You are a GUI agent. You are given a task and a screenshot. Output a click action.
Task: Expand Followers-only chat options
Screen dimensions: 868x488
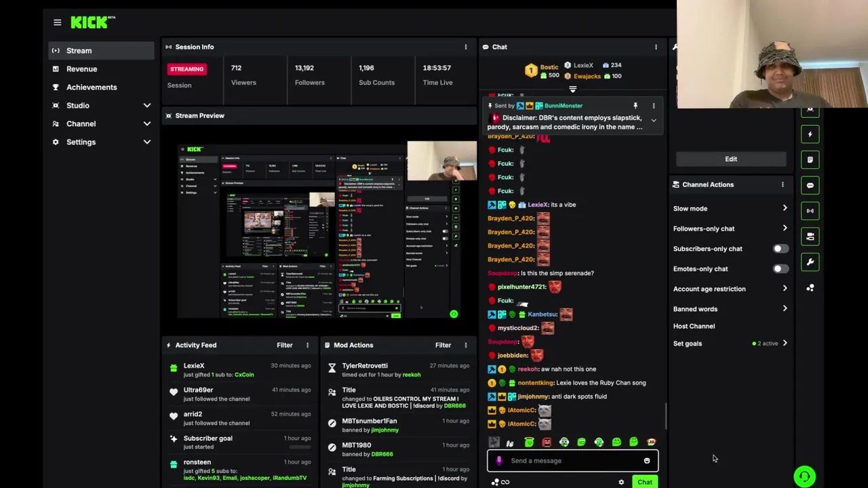point(785,228)
